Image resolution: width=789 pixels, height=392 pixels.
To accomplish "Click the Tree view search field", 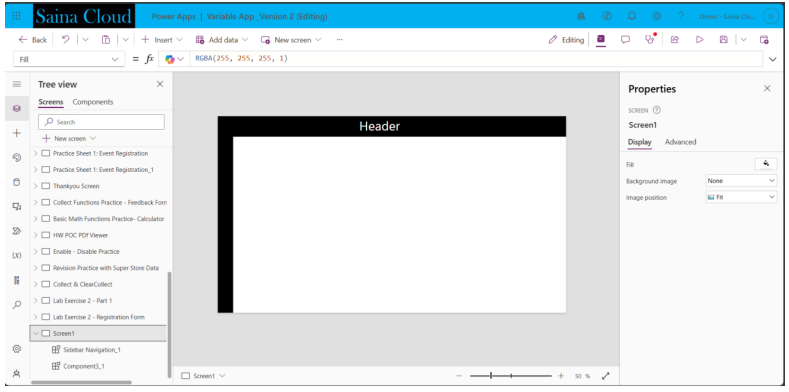I will pyautogui.click(x=102, y=122).
